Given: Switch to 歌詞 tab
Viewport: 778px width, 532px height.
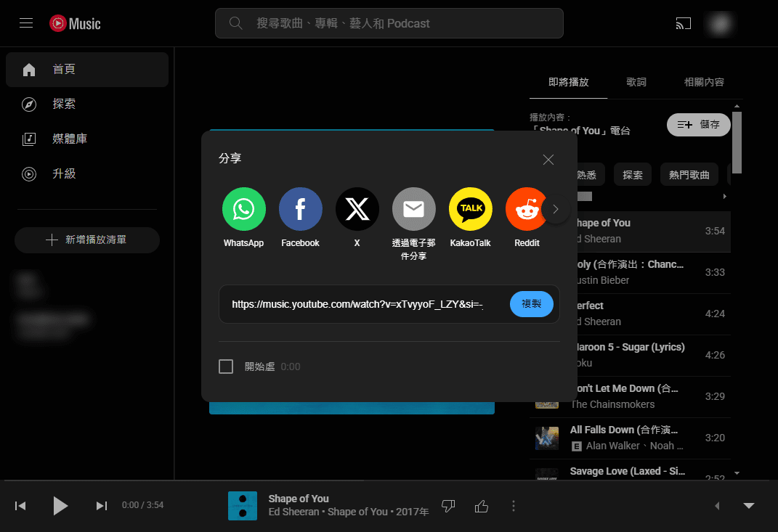Looking at the screenshot, I should click(x=636, y=82).
